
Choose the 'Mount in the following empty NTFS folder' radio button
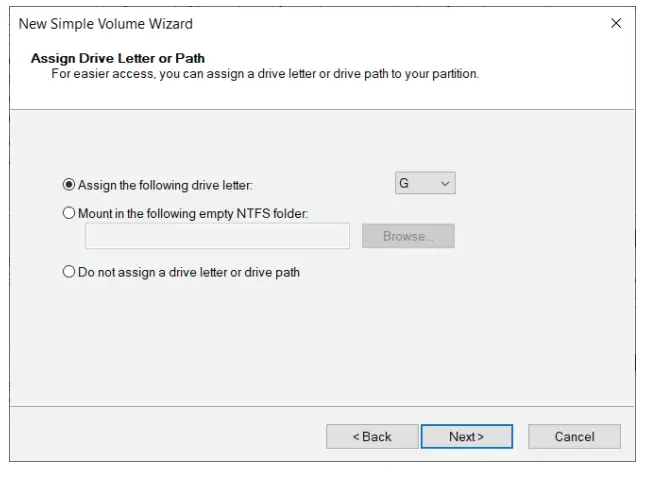[x=69, y=213]
